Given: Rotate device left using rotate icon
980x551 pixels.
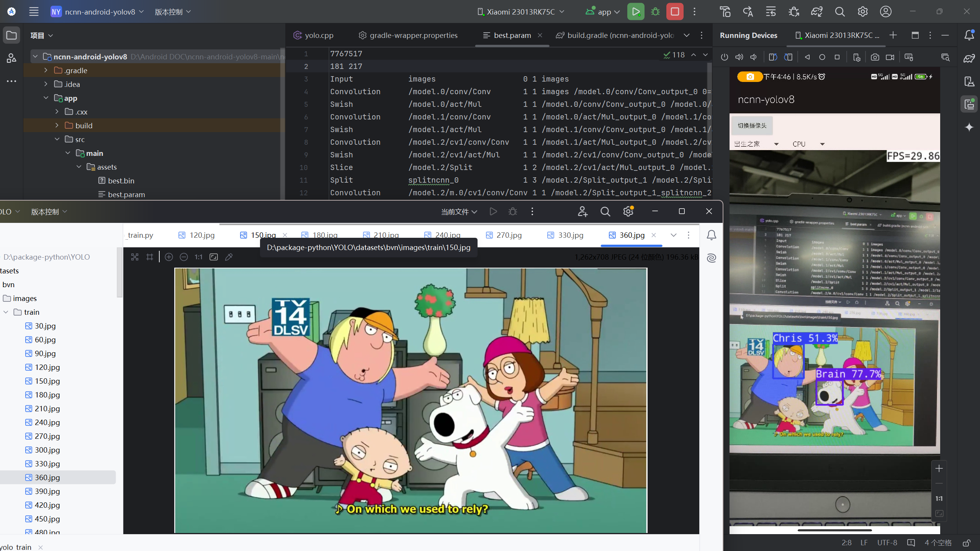Looking at the screenshot, I should pos(773,57).
